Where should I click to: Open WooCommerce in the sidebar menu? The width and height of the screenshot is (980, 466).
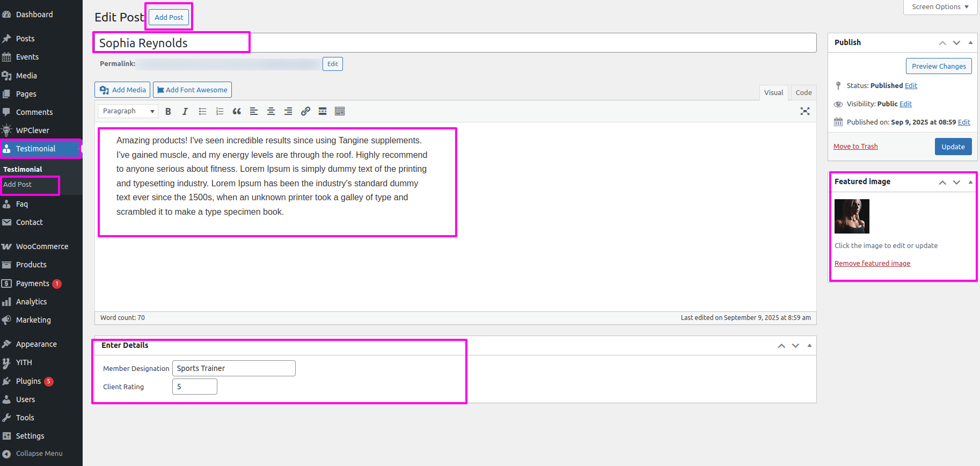coord(42,246)
